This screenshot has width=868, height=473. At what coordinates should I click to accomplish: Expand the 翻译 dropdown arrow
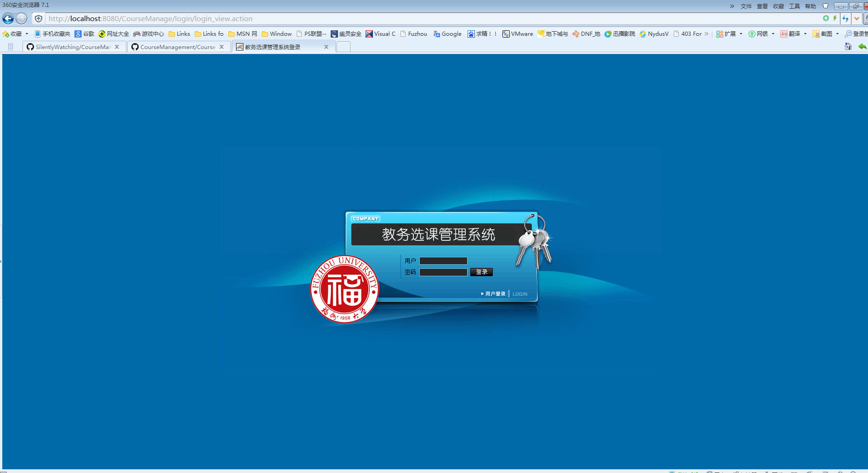tap(805, 34)
